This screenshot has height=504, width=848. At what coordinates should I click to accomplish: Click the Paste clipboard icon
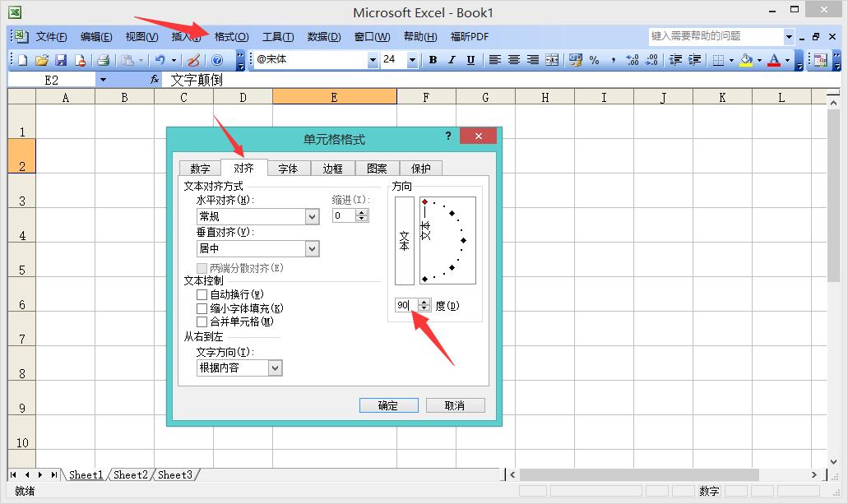coord(127,60)
